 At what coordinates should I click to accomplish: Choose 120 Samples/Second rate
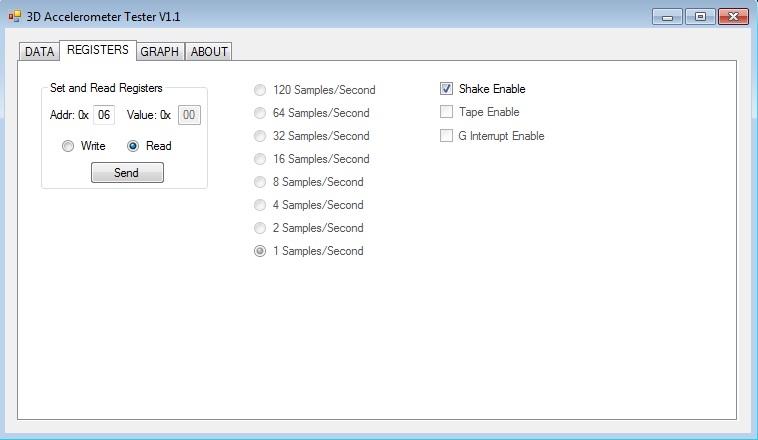[261, 90]
